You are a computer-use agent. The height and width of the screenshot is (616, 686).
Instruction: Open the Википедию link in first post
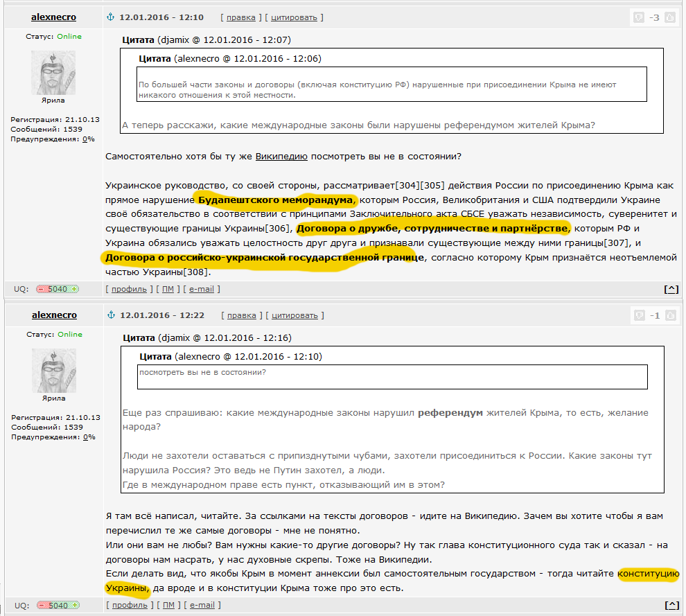click(281, 157)
